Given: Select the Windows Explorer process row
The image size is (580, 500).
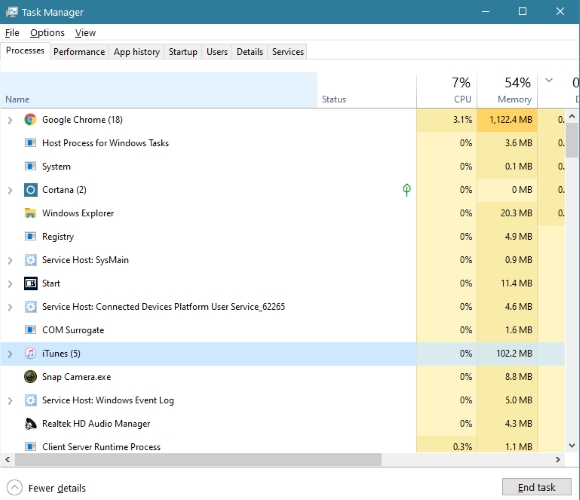Looking at the screenshot, I should pyautogui.click(x=283, y=213).
